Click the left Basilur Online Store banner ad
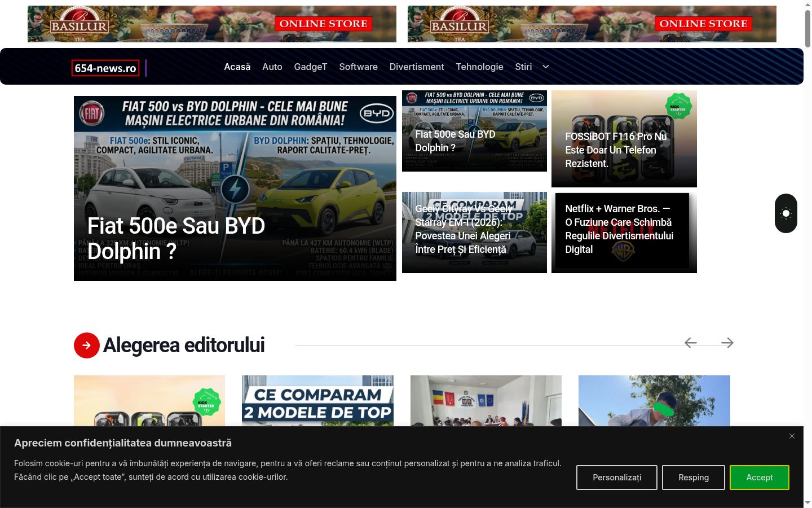Viewport: 812px width, 508px height. pos(212,24)
